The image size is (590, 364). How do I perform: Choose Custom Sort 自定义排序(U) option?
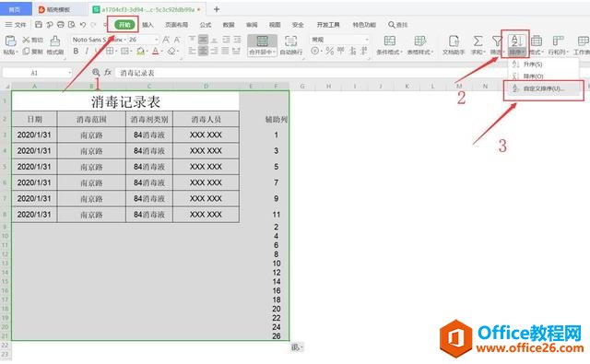point(543,89)
